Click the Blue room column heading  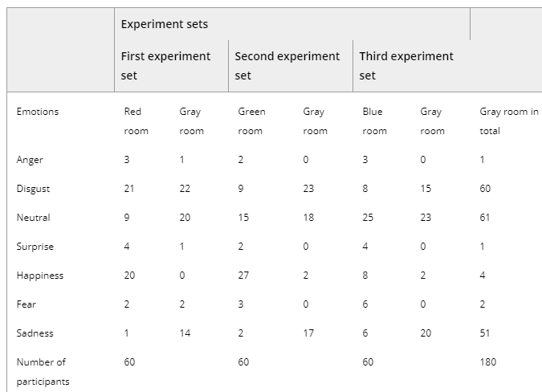coord(374,121)
